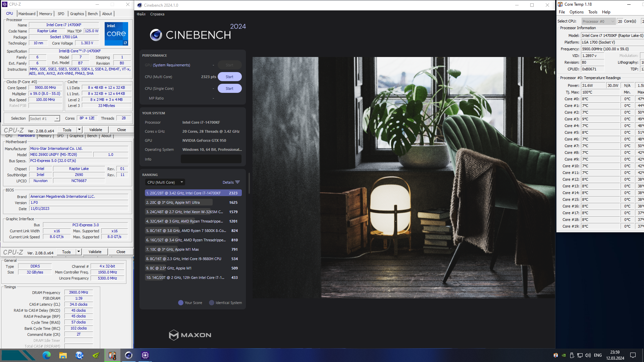Open the File menu in Core Temp
This screenshot has width=644, height=362.
[x=562, y=12]
